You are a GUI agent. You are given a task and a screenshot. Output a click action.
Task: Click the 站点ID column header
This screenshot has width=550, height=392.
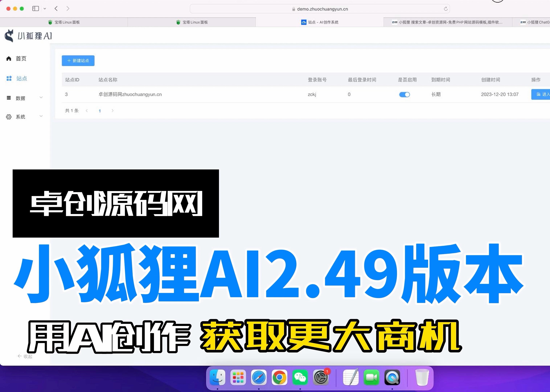[x=72, y=80]
